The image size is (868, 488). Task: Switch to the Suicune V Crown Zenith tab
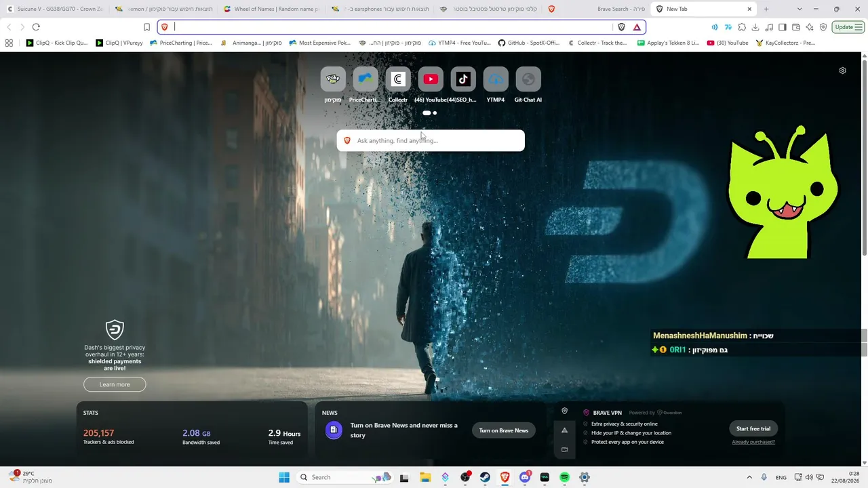point(54,9)
